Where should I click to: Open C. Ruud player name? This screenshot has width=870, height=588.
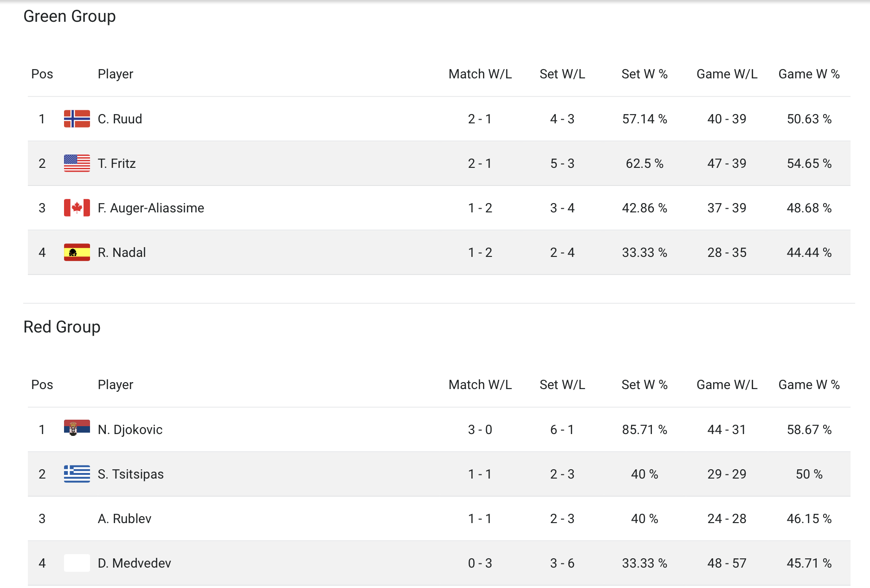point(120,119)
